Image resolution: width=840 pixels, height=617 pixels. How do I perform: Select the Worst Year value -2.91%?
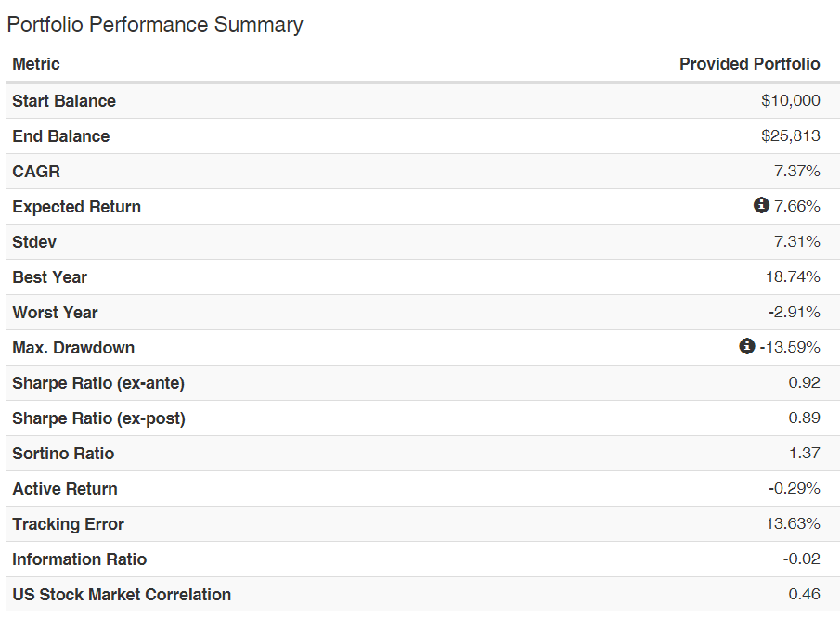coord(794,313)
